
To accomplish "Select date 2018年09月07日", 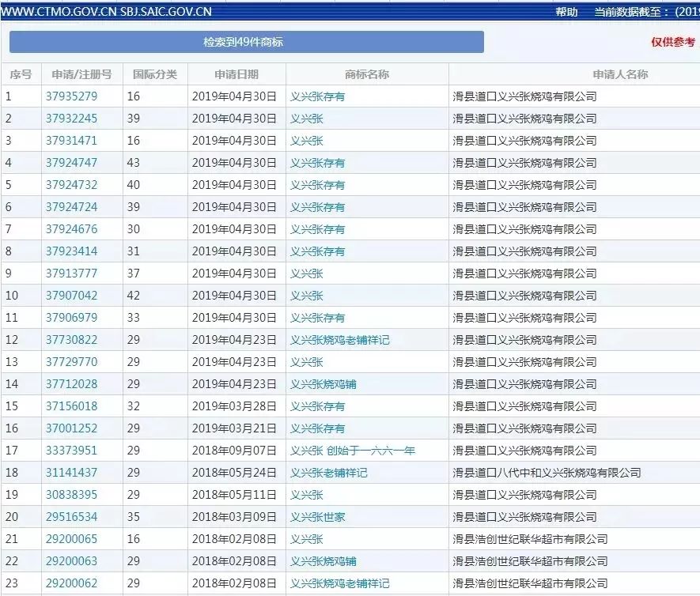I will pos(234,451).
